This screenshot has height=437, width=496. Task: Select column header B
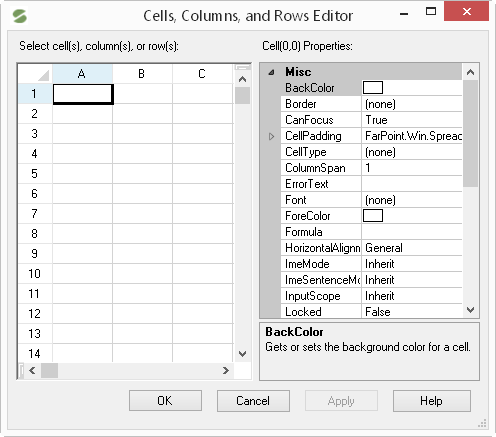[142, 74]
